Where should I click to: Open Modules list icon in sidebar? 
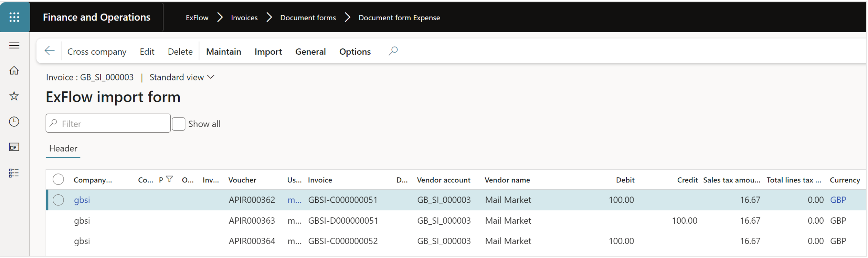[14, 173]
